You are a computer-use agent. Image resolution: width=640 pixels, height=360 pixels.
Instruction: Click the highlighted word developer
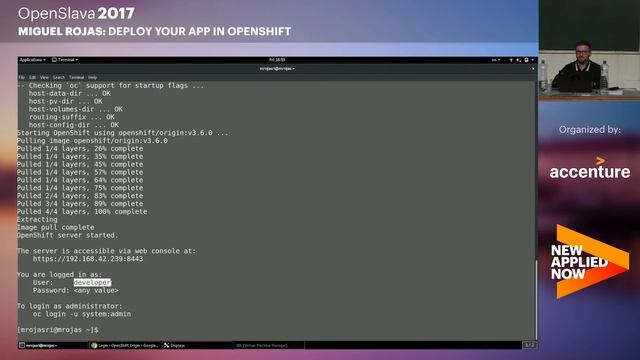(x=92, y=282)
